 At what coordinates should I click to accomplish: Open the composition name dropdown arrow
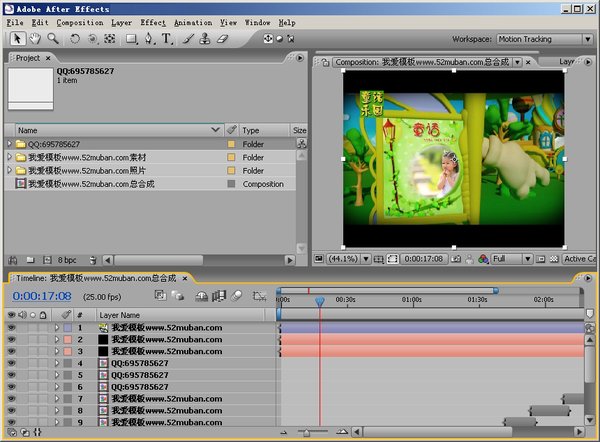[x=517, y=62]
